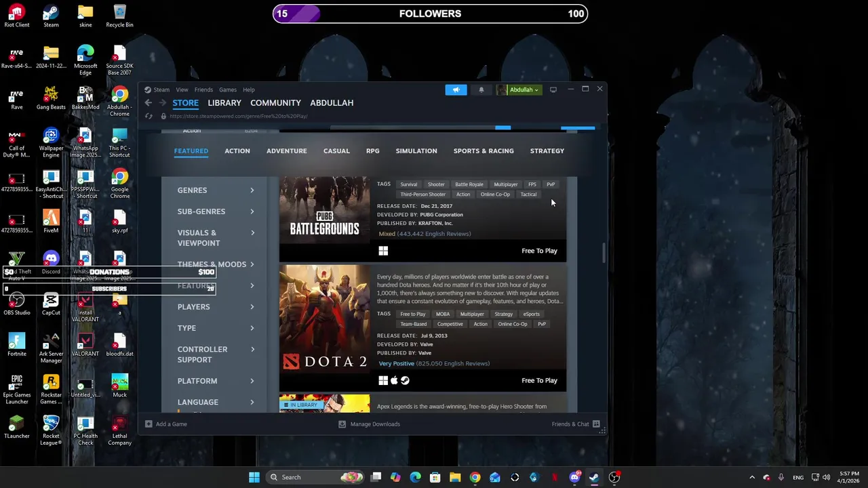Expand the Players filter section
Image resolution: width=868 pixels, height=488 pixels.
(x=216, y=307)
